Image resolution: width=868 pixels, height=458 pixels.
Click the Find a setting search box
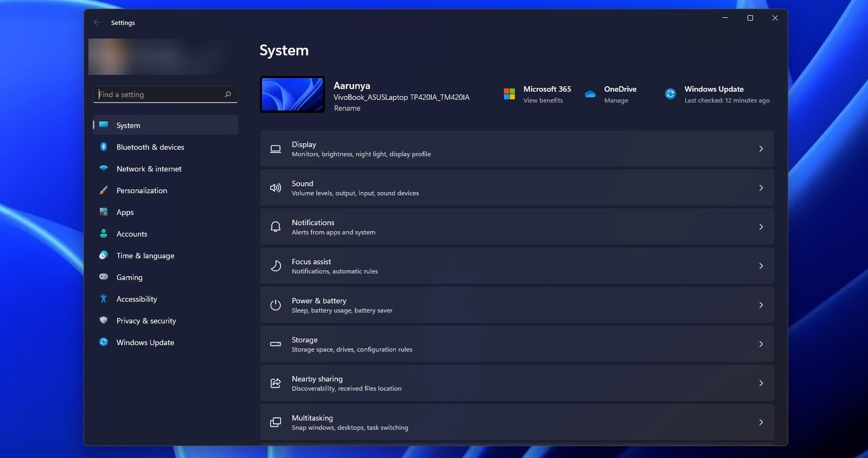point(165,94)
